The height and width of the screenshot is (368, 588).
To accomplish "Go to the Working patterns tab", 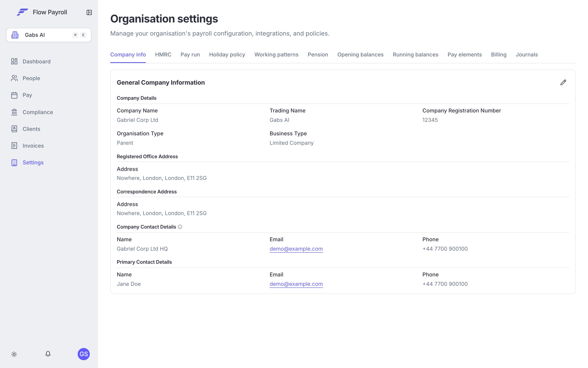I will pos(276,55).
